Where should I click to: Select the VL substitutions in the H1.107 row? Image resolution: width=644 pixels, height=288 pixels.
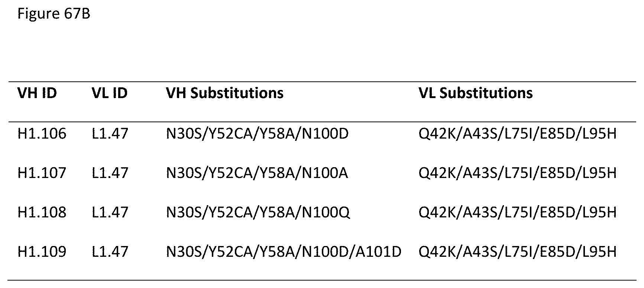point(517,173)
